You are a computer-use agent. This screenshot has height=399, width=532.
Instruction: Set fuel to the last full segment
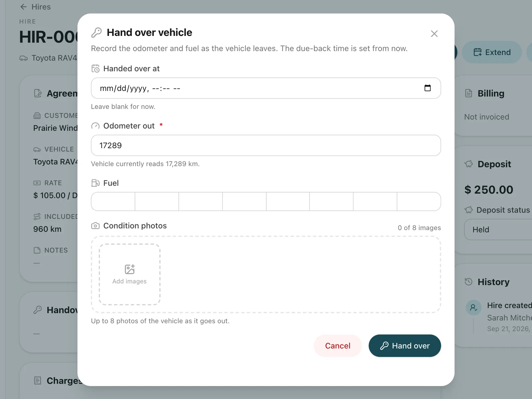coord(419,201)
